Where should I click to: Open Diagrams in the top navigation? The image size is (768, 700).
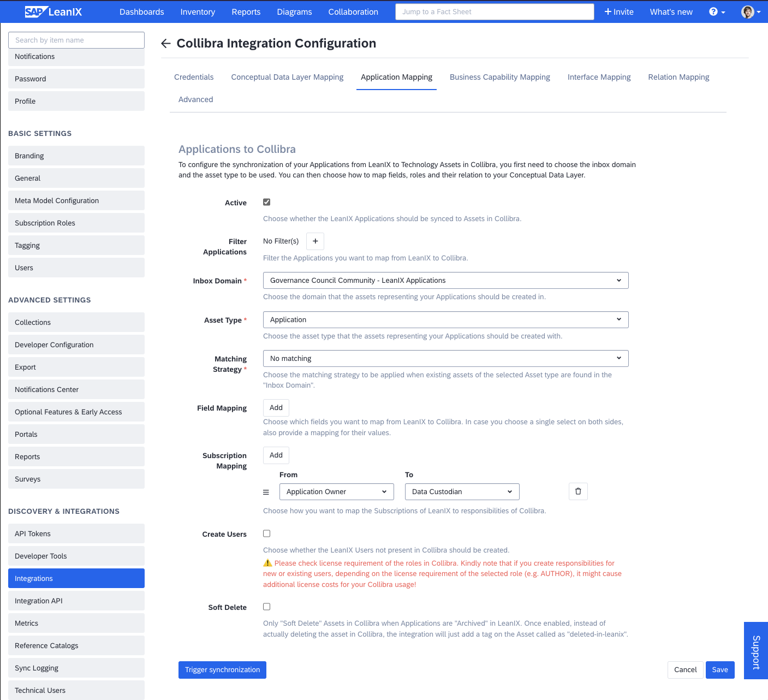point(295,12)
